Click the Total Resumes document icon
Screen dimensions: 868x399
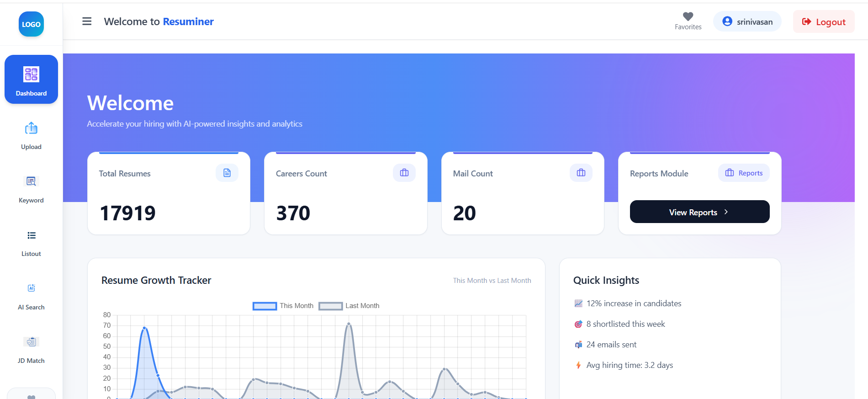227,173
